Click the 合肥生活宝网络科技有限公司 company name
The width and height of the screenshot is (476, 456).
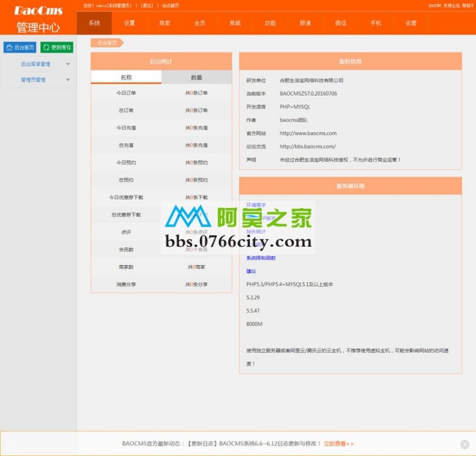point(311,81)
